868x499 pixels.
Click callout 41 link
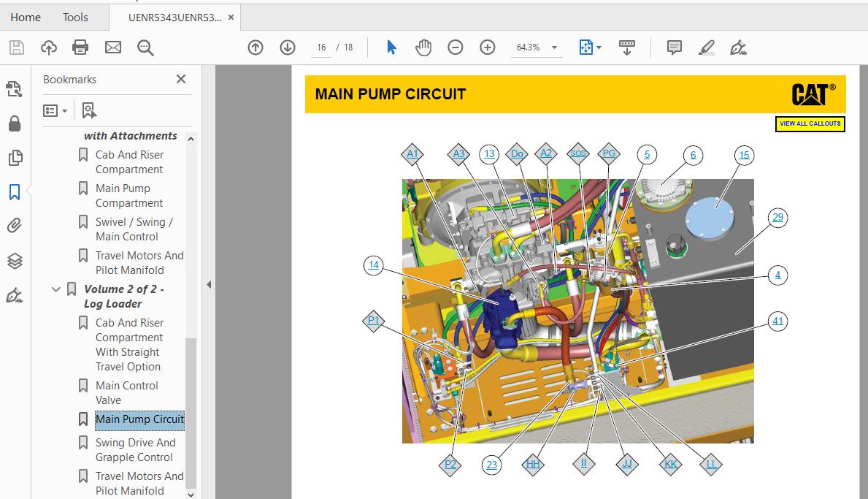click(777, 321)
